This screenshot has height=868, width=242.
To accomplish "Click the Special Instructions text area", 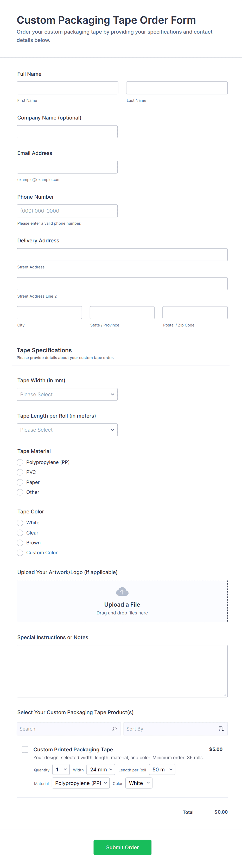I will pos(122,671).
